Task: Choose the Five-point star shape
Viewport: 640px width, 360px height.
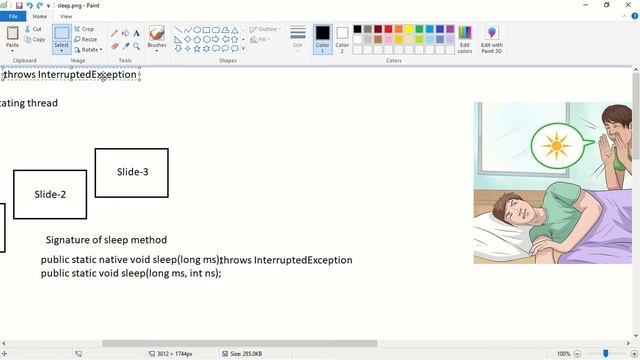Action: point(197,49)
